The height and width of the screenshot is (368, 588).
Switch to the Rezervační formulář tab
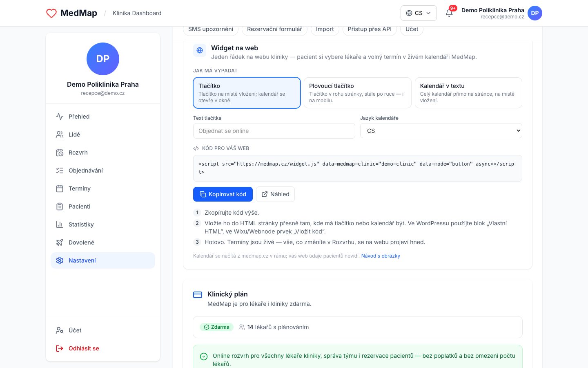tap(274, 29)
